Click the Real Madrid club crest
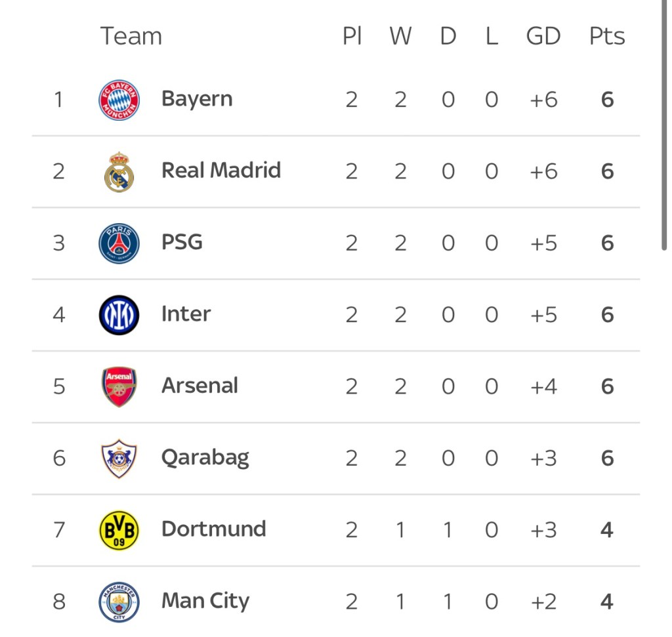This screenshot has width=672, height=637. click(x=119, y=171)
